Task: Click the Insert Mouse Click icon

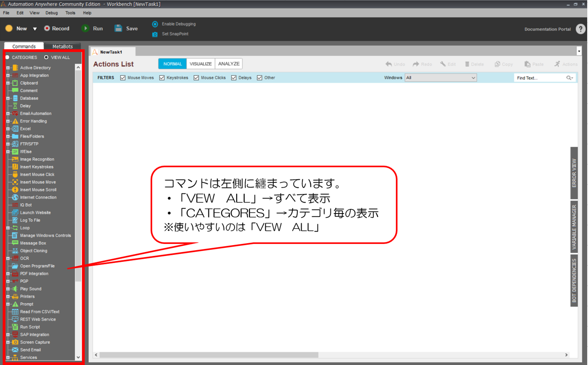Action: [15, 175]
